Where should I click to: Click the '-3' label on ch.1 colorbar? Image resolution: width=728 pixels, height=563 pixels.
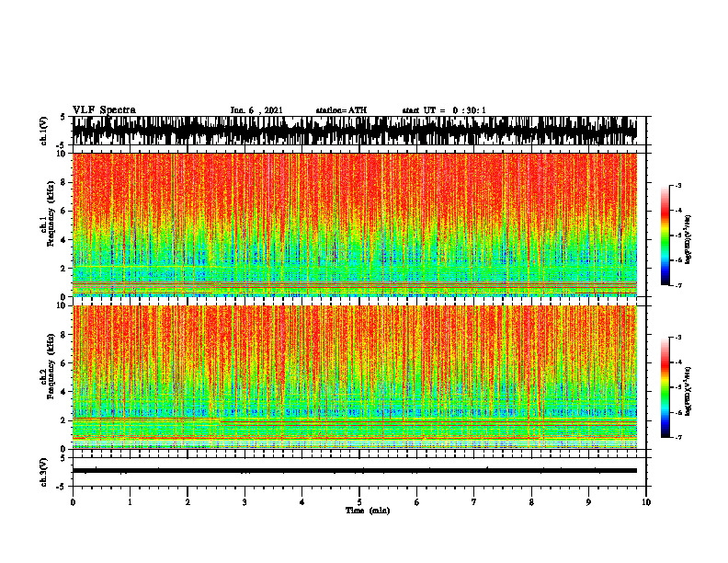(x=677, y=185)
